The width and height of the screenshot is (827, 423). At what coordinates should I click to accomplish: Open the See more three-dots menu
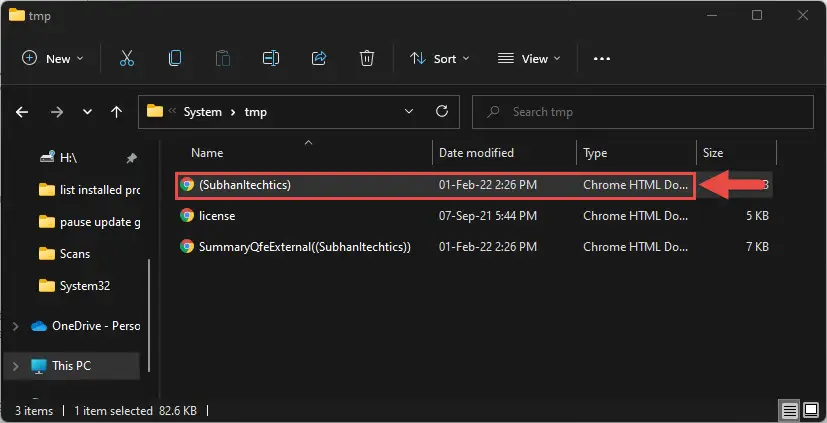click(602, 59)
